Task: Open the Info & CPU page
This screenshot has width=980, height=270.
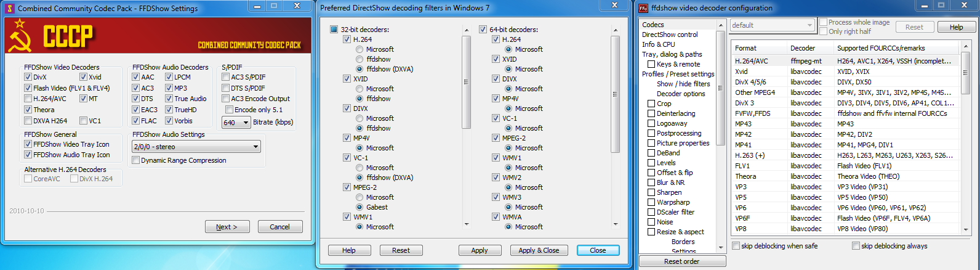Action: click(658, 44)
